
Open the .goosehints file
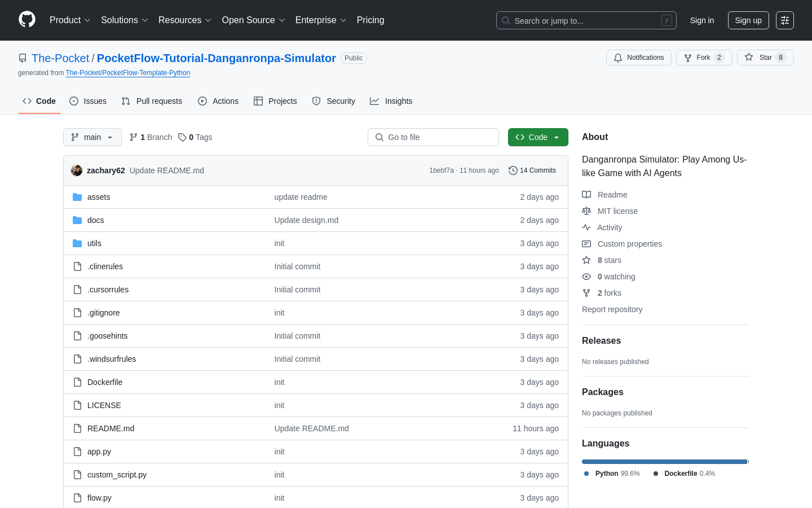click(107, 336)
